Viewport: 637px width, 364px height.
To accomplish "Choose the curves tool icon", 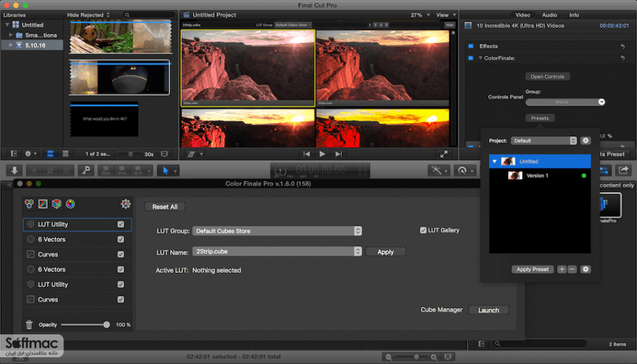I will pyautogui.click(x=43, y=204).
